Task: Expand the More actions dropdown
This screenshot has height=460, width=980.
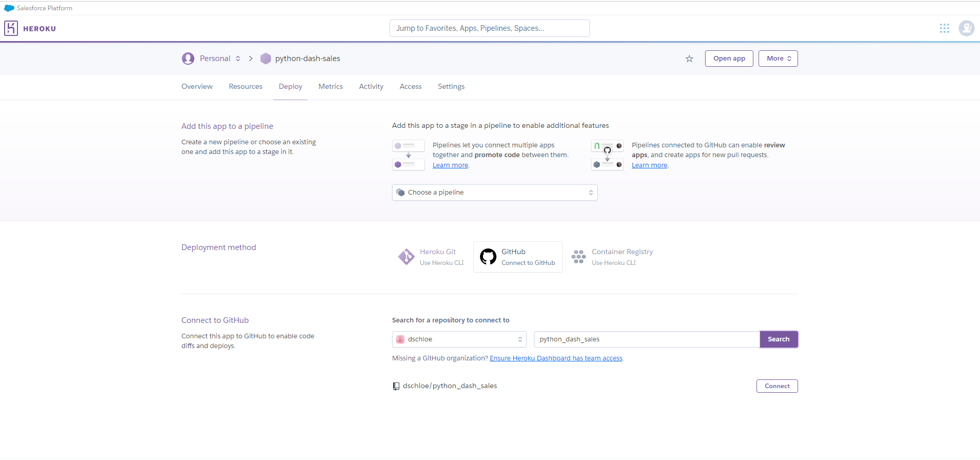Action: 778,59
